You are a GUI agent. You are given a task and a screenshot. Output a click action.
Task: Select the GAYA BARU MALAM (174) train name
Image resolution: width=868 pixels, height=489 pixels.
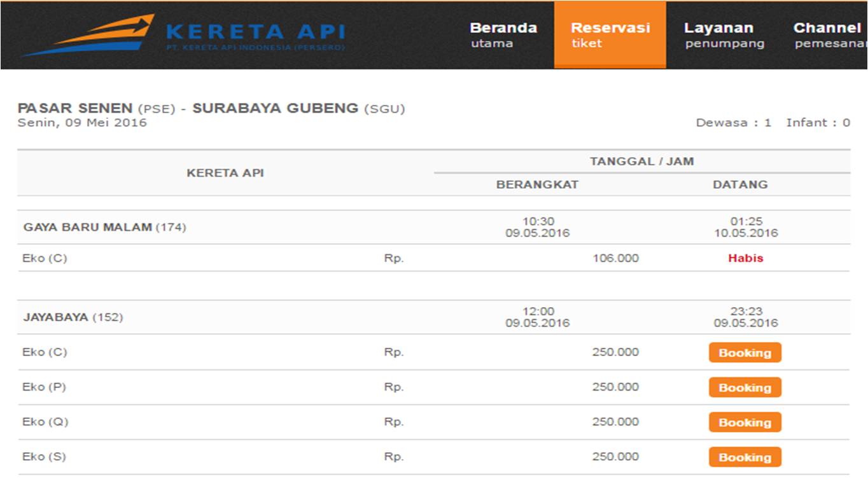(105, 227)
